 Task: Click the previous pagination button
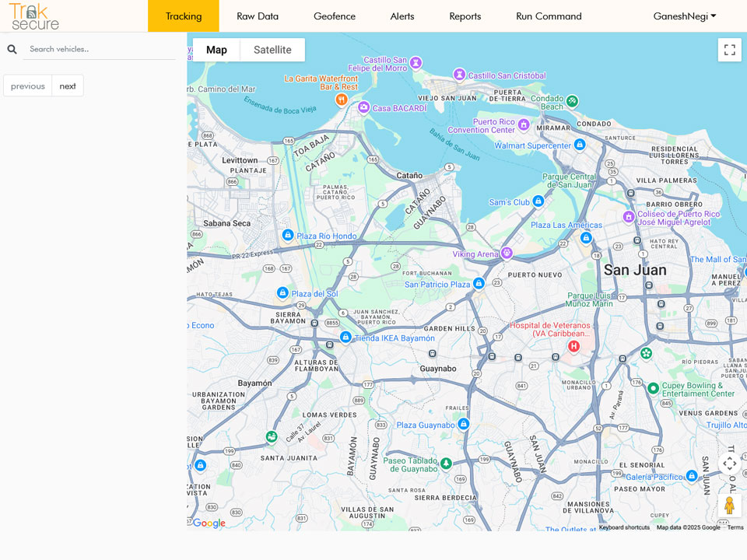[28, 86]
